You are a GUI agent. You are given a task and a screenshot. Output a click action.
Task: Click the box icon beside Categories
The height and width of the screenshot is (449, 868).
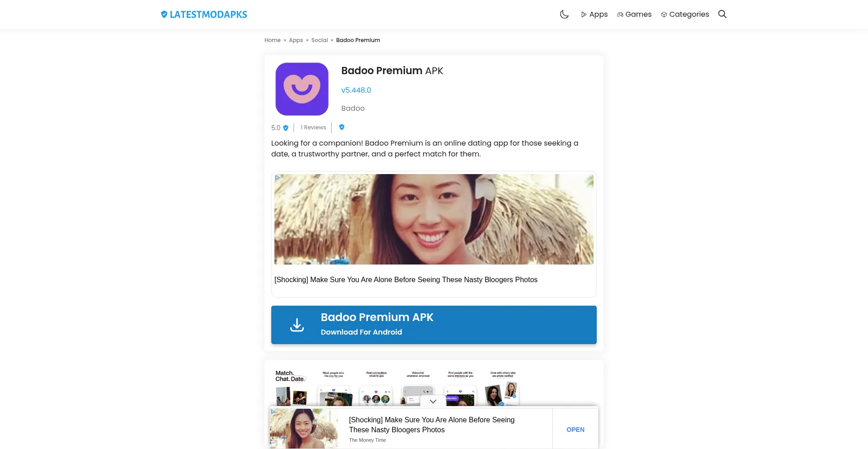(663, 14)
